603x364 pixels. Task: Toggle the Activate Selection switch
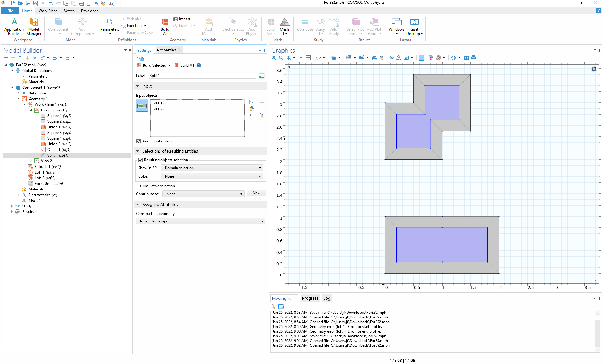142,106
